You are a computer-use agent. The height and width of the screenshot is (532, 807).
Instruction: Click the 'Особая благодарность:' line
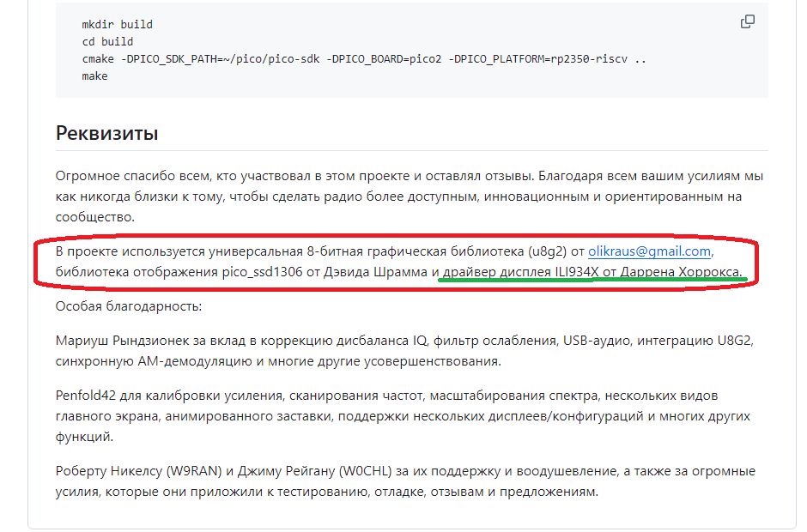click(128, 306)
